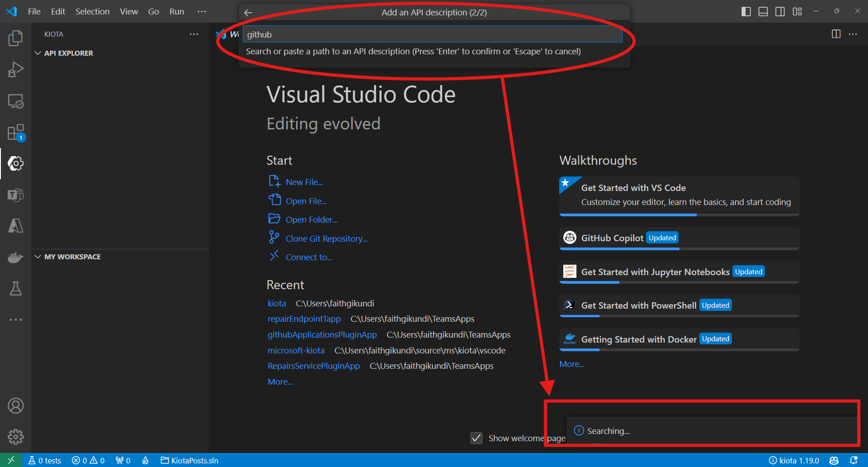
Task: Click kiota 1.19.0 status bar item
Action: [x=794, y=460]
